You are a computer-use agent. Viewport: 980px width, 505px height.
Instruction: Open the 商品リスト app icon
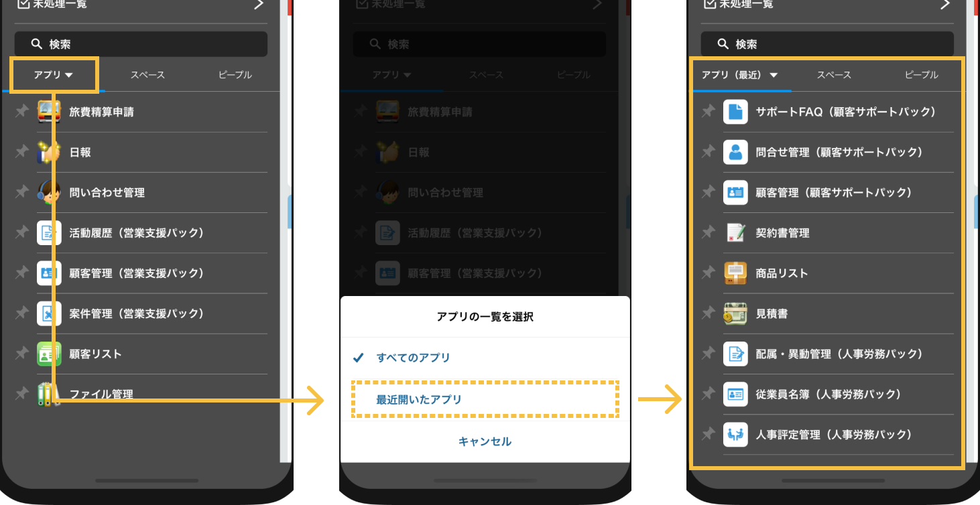[735, 273]
